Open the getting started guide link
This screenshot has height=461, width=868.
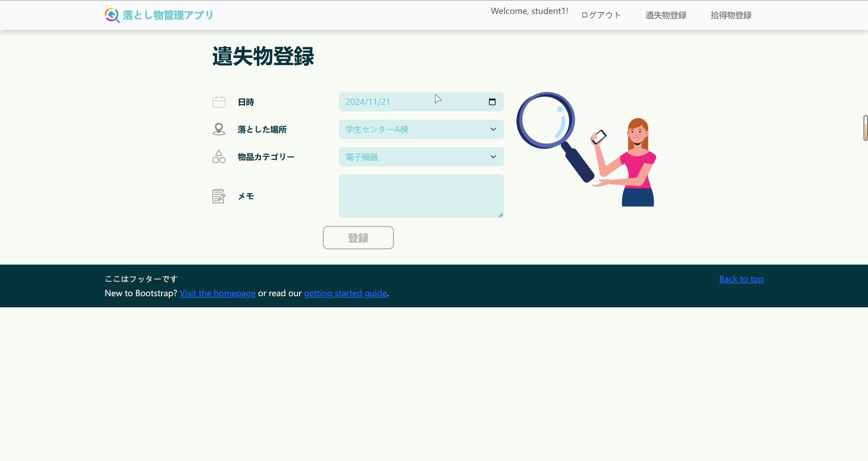click(345, 293)
